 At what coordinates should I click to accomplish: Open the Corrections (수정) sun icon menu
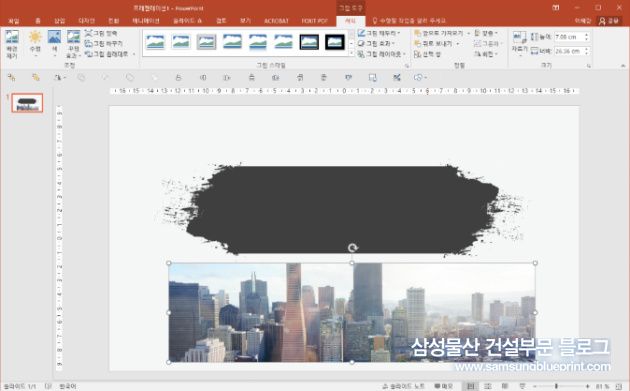(x=35, y=43)
